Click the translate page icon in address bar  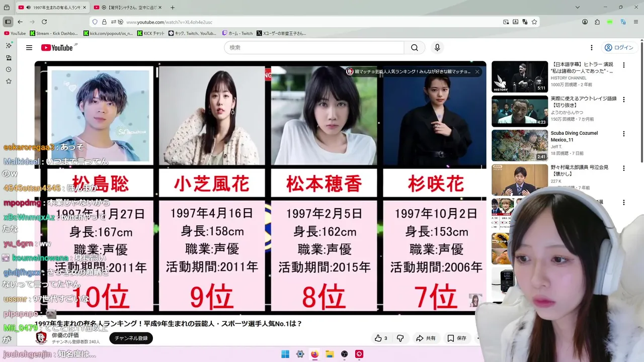pyautogui.click(x=525, y=22)
